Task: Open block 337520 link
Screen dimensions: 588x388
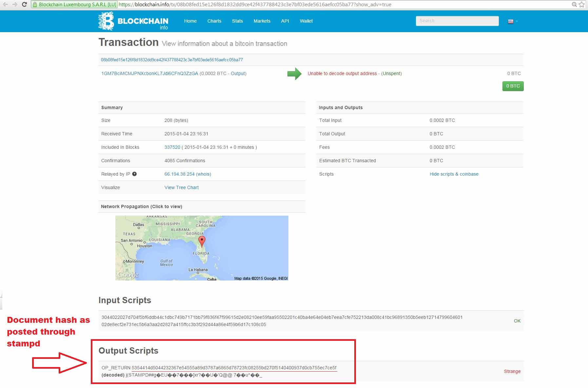Action: [172, 147]
